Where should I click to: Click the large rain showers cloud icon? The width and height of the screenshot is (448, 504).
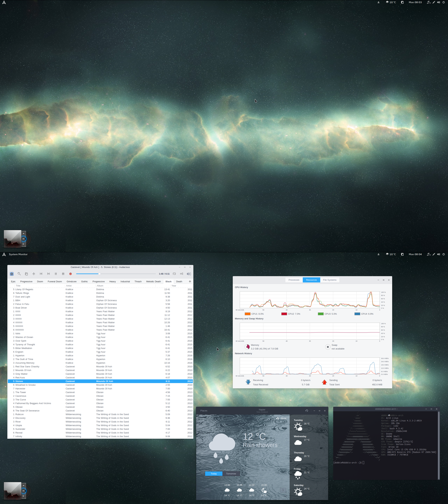pyautogui.click(x=222, y=448)
